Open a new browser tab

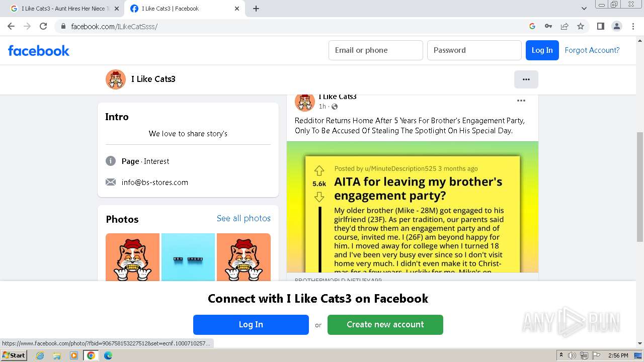click(x=256, y=9)
